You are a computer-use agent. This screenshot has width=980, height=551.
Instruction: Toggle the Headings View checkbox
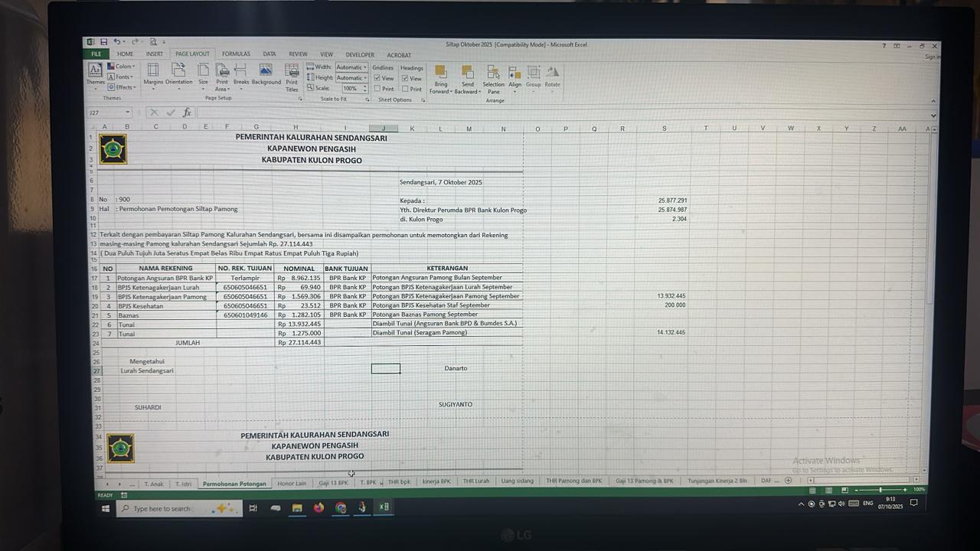(x=405, y=78)
